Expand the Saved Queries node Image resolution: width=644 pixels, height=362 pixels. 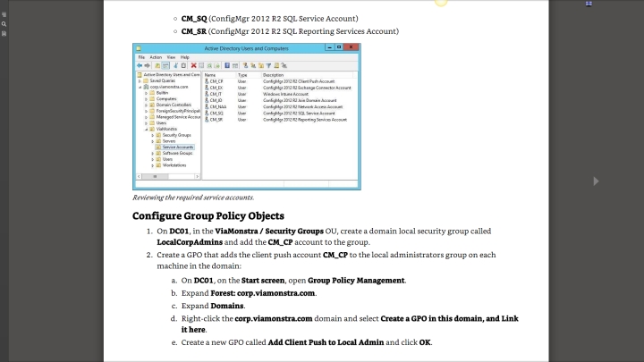tap(141, 80)
